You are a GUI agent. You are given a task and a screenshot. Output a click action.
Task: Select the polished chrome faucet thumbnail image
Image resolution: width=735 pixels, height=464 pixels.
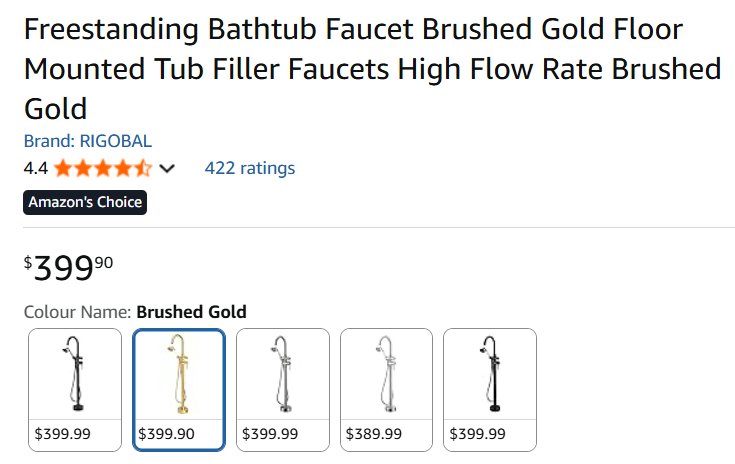coord(387,375)
